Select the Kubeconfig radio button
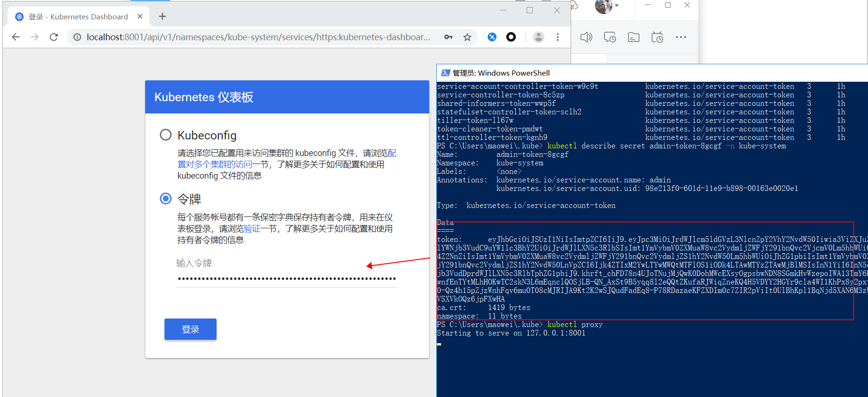 point(165,135)
